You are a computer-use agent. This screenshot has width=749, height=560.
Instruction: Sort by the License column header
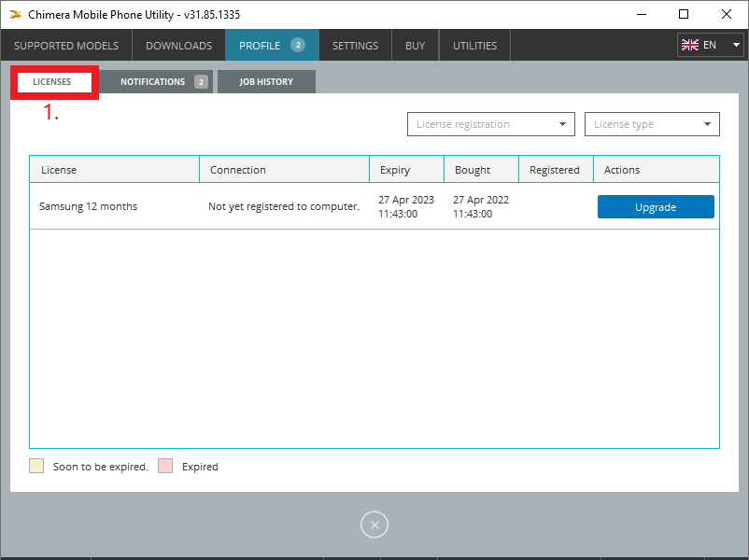click(114, 170)
